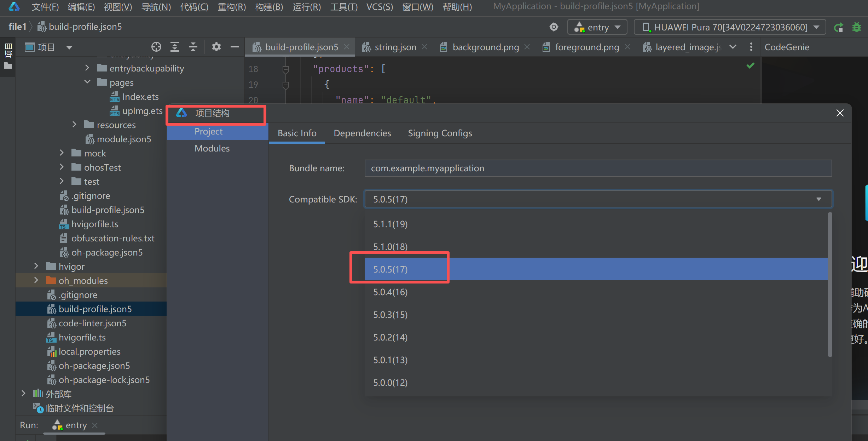Open editor tabs more options menu
The image size is (868, 441).
point(751,47)
